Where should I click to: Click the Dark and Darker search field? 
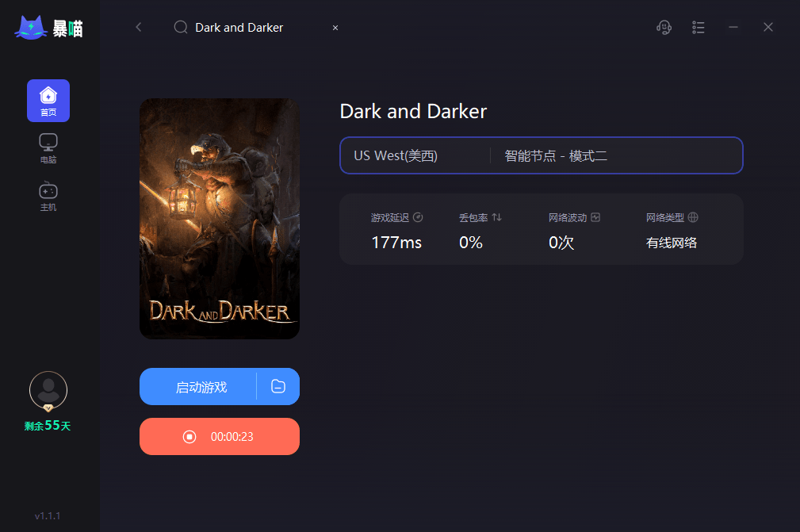pos(238,27)
